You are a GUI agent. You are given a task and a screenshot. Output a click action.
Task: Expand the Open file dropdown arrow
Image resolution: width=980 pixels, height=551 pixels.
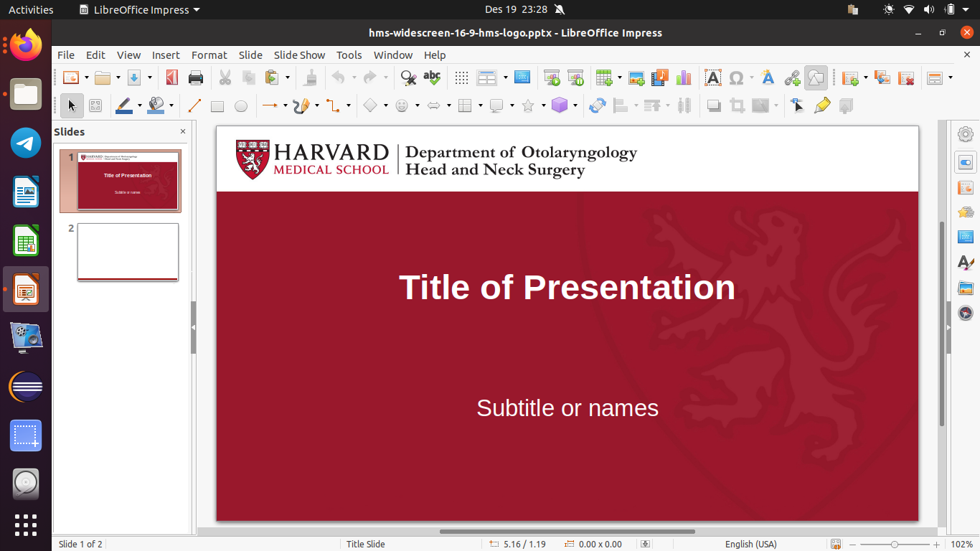tap(118, 77)
